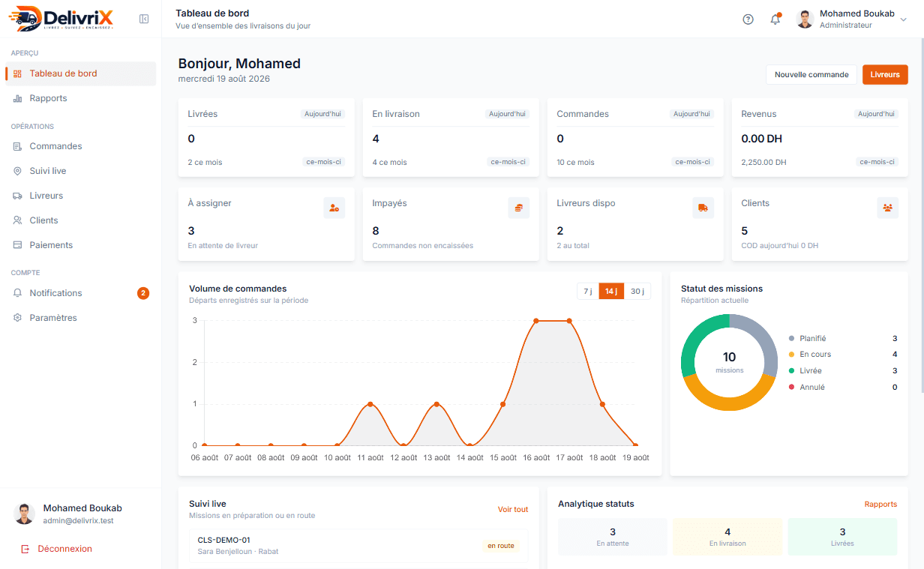
Task: Go to Rapports in sidebar
Action: pos(81,98)
